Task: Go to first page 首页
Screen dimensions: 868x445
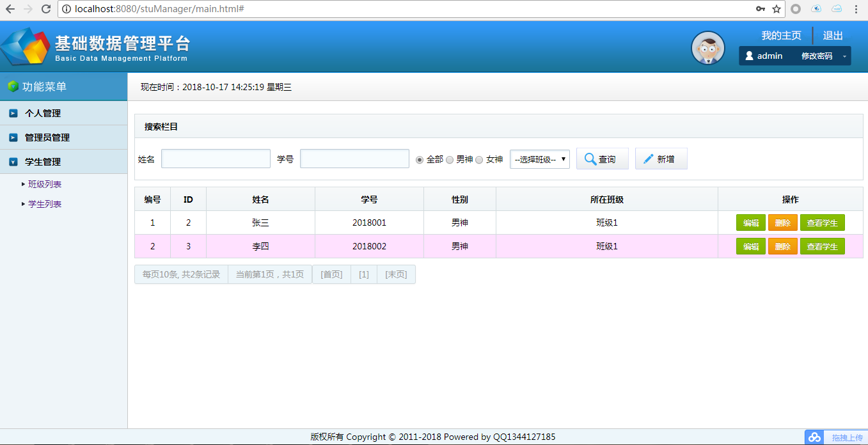Action: (331, 274)
